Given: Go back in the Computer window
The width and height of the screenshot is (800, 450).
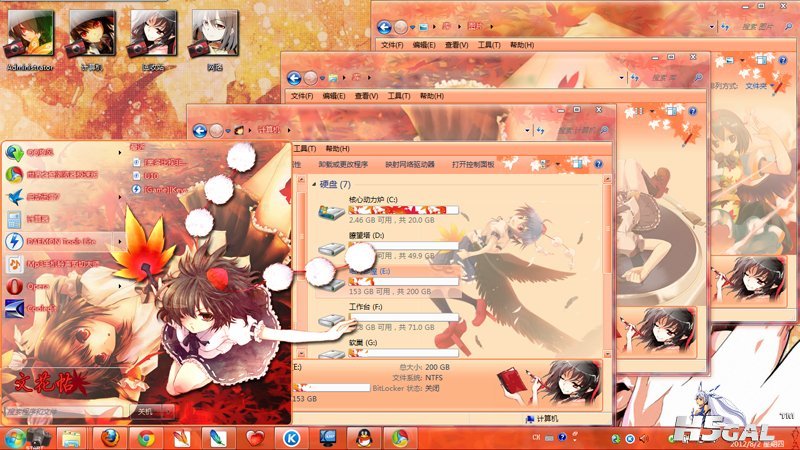Looking at the screenshot, I should 199,131.
